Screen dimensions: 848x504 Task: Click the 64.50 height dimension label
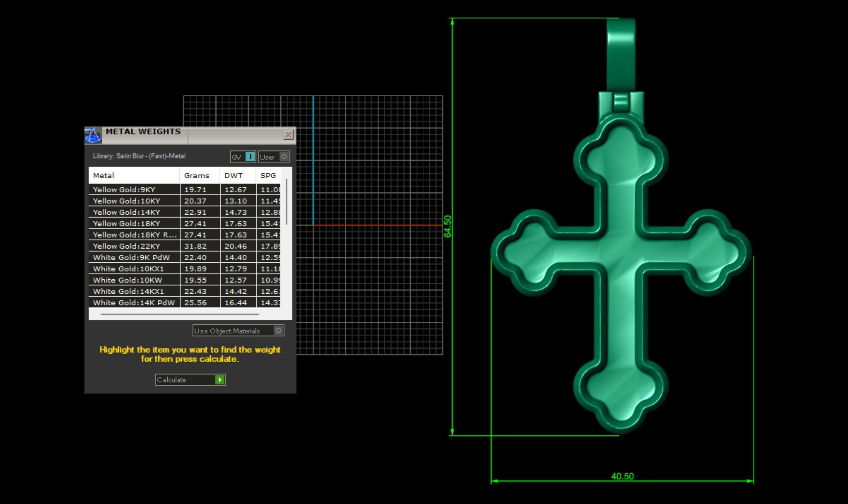[x=447, y=227]
